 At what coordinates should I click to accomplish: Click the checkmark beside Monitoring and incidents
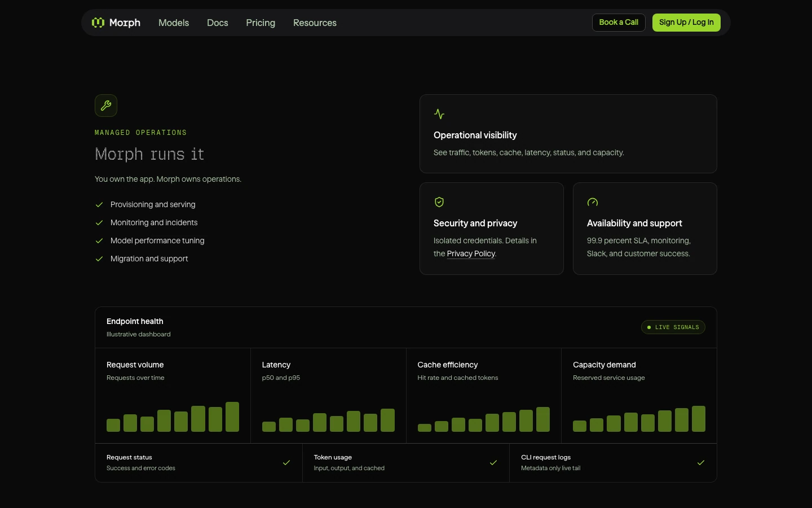coord(99,223)
